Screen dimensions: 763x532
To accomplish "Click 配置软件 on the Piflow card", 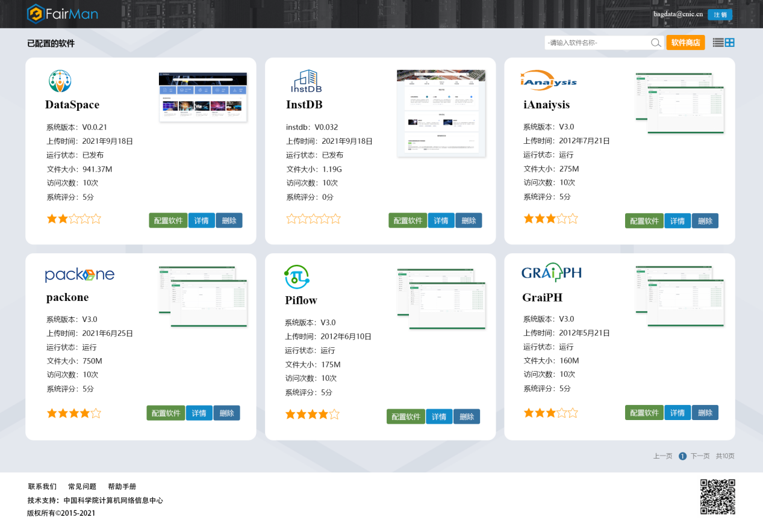I will [x=405, y=416].
